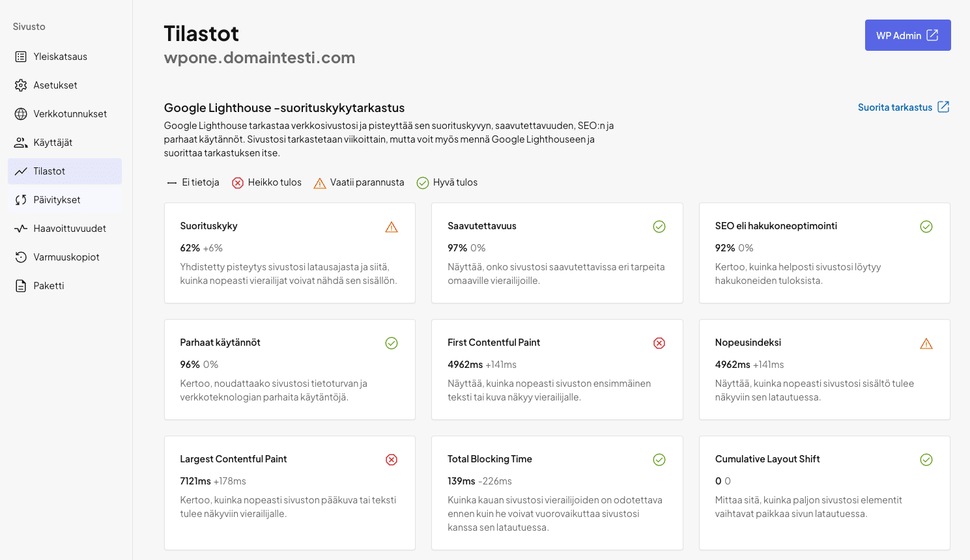
Task: Click the First Contentful Paint red cross icon
Action: point(659,343)
